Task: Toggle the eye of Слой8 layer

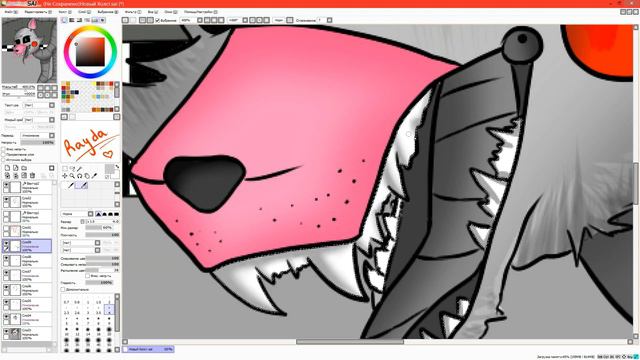Action: [x=6, y=258]
